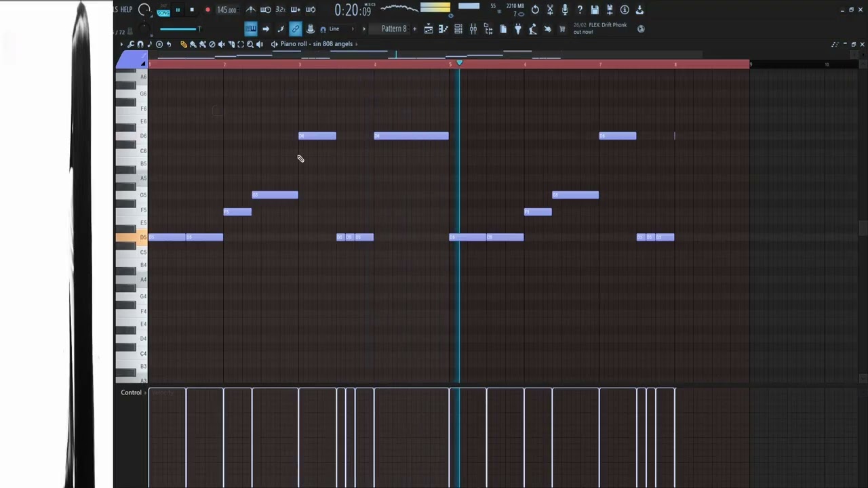This screenshot has width=868, height=488.
Task: Adjust the main volume knob
Action: (x=144, y=9)
